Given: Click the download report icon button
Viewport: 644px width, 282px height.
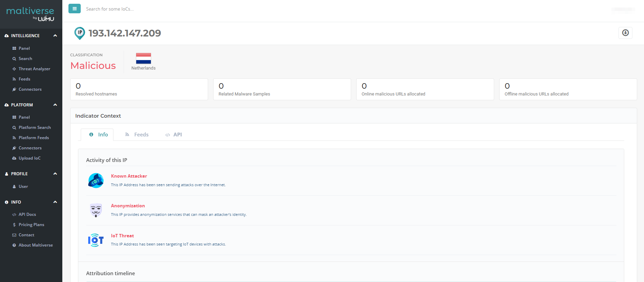Looking at the screenshot, I should (x=625, y=33).
